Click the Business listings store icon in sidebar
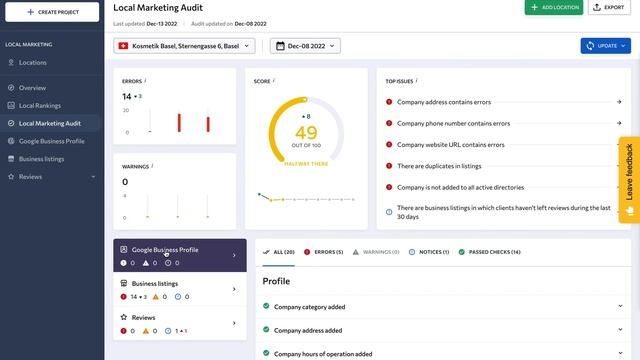 [11, 159]
